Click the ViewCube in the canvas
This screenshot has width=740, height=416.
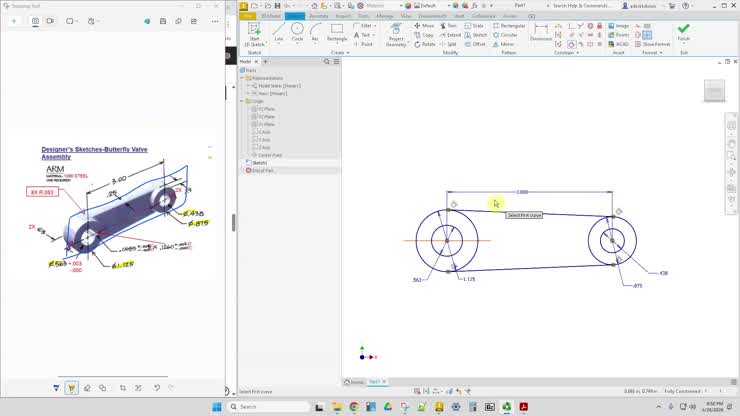coord(715,90)
